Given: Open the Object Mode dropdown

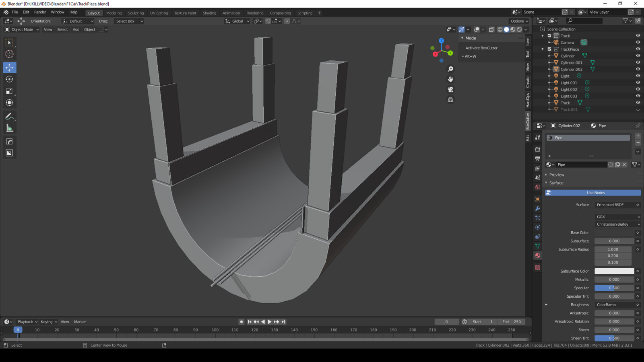Looking at the screenshot, I should (x=22, y=29).
